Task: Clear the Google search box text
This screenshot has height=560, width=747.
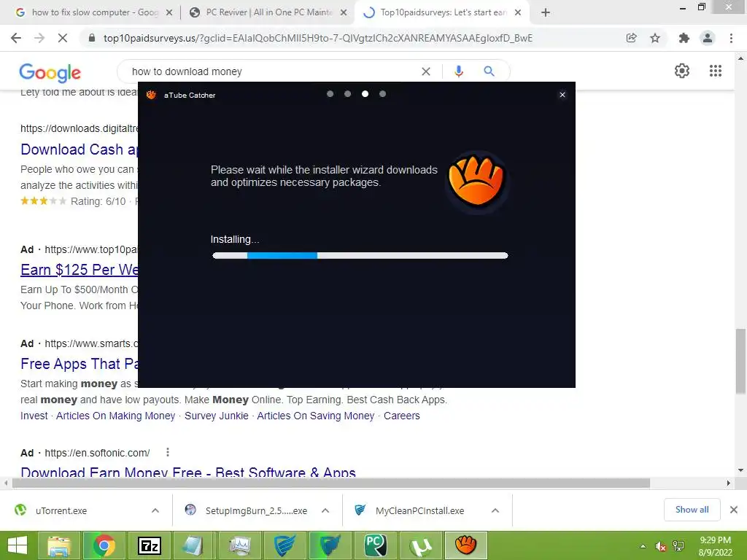Action: coord(426,71)
